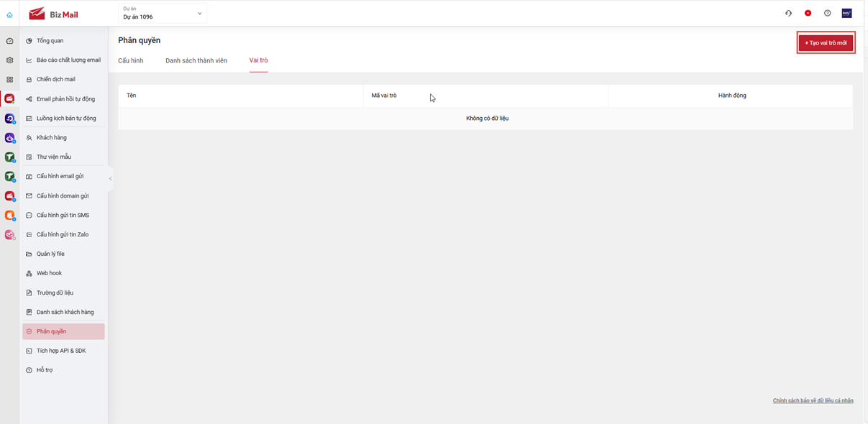
Task: Click the speedometer dashboard icon in left rail
Action: click(x=9, y=41)
